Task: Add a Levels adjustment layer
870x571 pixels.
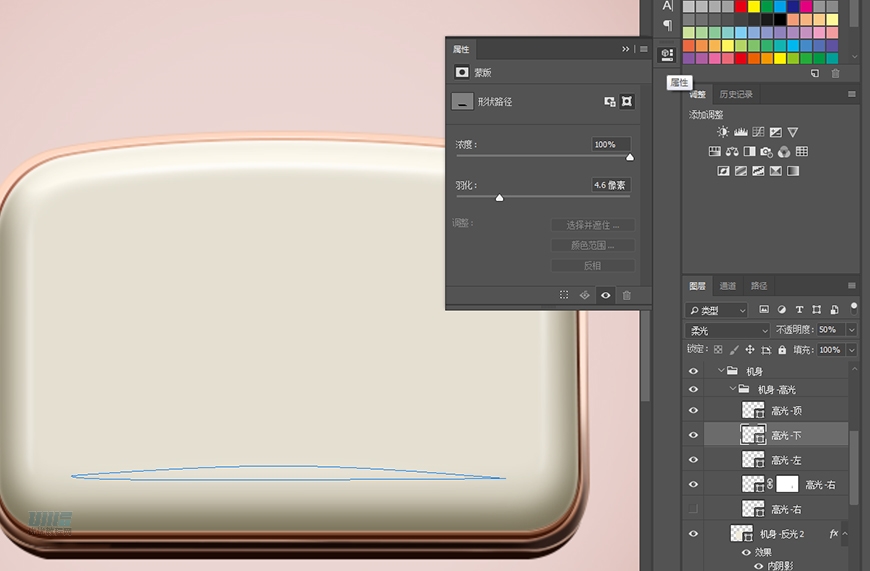Action: tap(741, 132)
